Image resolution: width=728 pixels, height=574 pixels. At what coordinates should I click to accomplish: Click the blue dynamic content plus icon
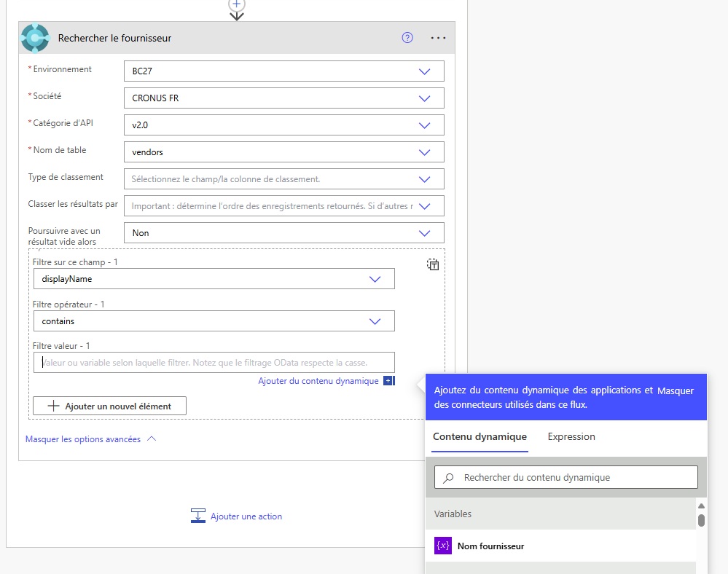pyautogui.click(x=388, y=381)
